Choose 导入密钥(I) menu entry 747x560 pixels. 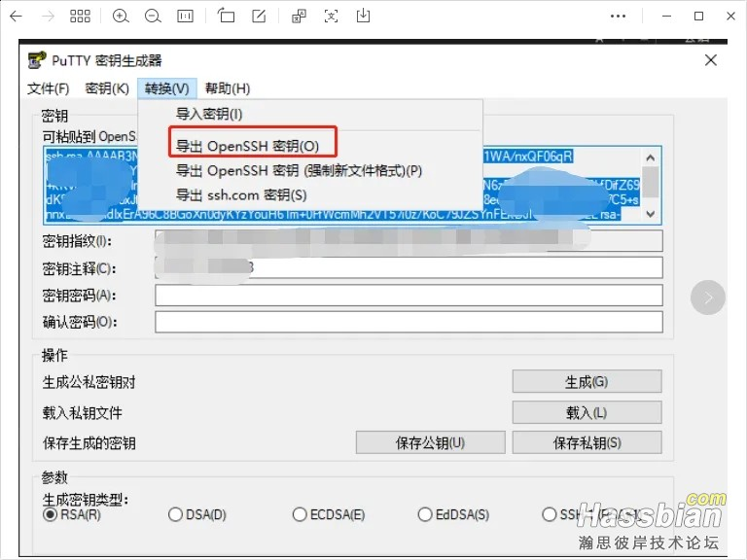[310, 114]
